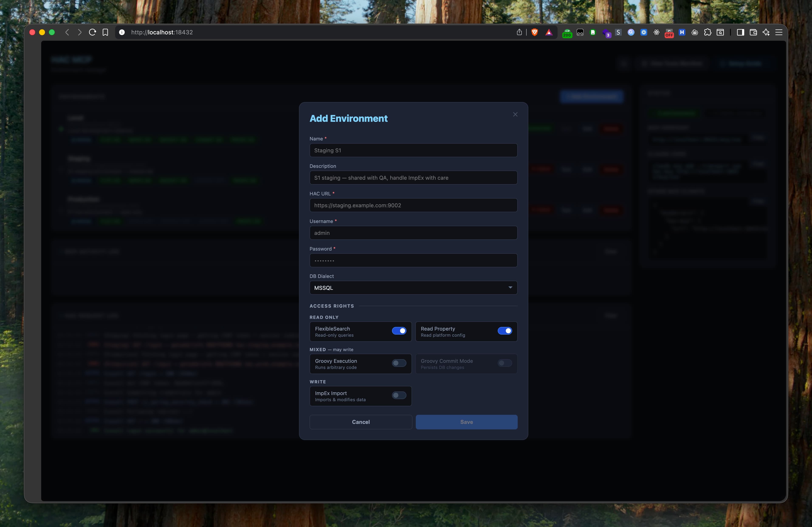Image resolution: width=812 pixels, height=527 pixels.
Task: Click the 'WRITE' group label
Action: pos(318,382)
